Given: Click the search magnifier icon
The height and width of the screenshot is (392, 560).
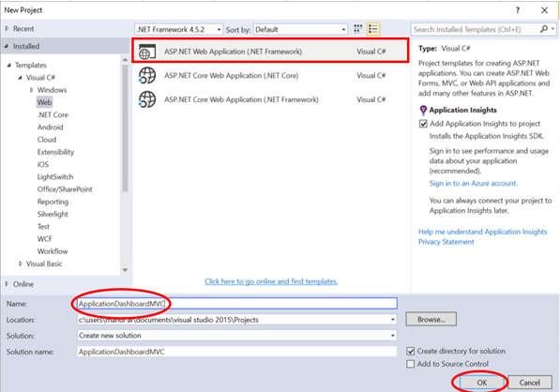Looking at the screenshot, I should [x=544, y=29].
